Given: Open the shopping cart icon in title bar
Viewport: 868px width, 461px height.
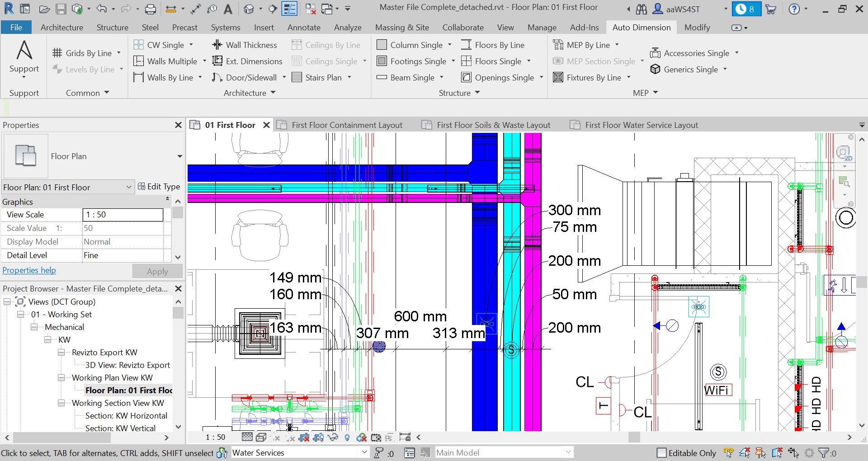Looking at the screenshot, I should click(771, 9).
